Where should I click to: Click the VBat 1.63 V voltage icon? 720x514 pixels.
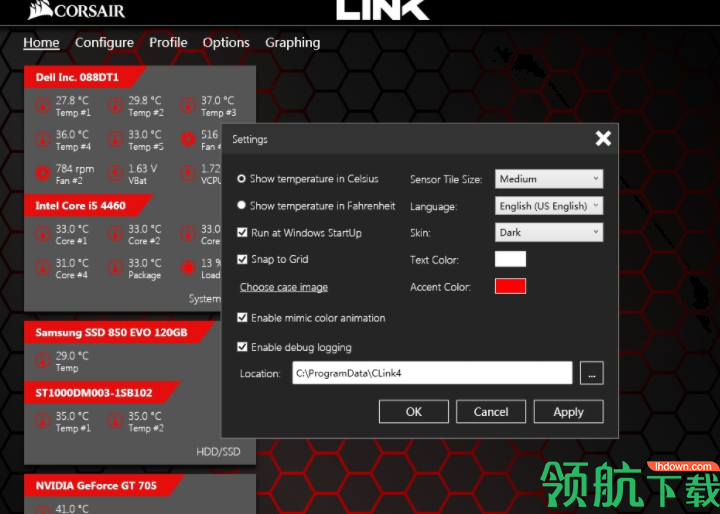tap(115, 174)
